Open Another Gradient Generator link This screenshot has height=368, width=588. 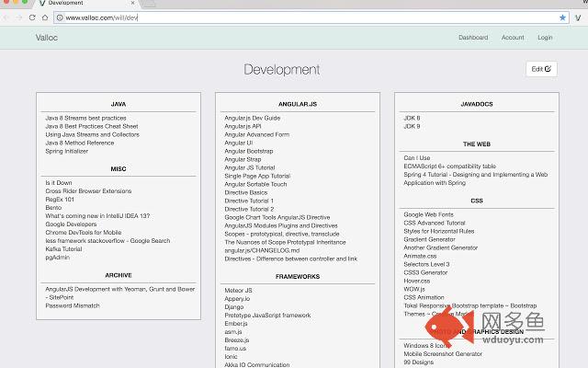coord(441,247)
